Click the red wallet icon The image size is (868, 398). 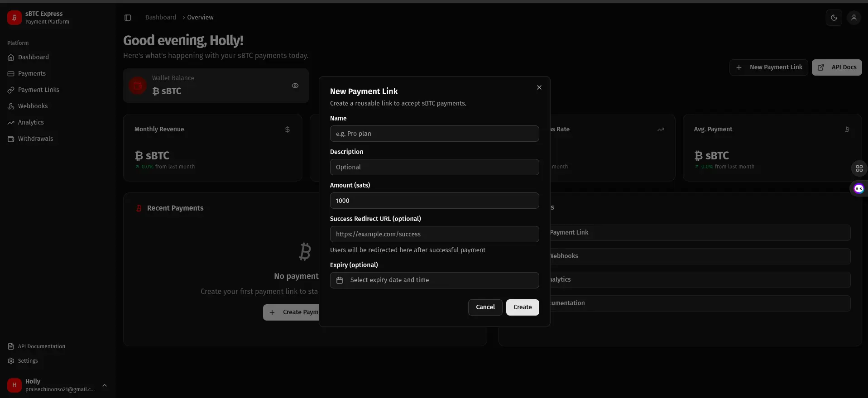[138, 86]
